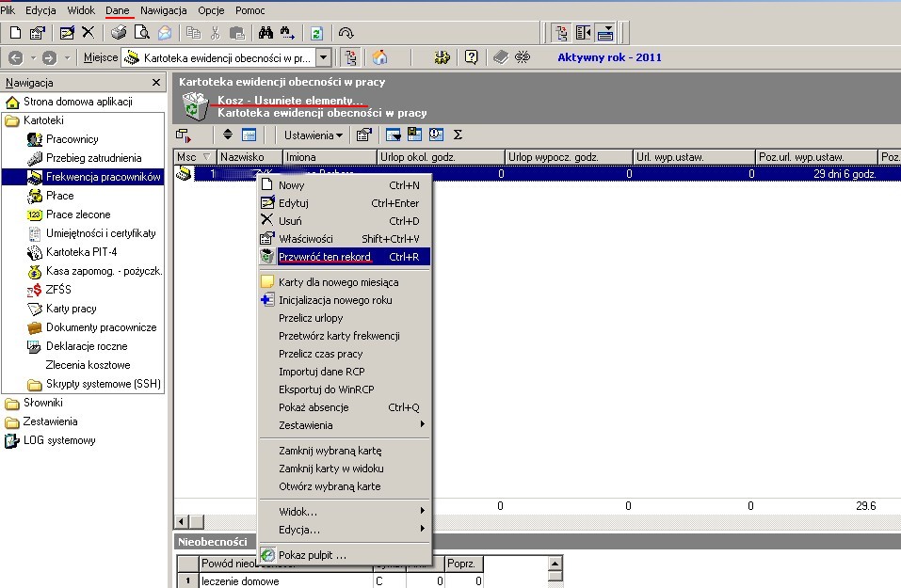Open the Miejsce location combo box dropdown

[324, 57]
